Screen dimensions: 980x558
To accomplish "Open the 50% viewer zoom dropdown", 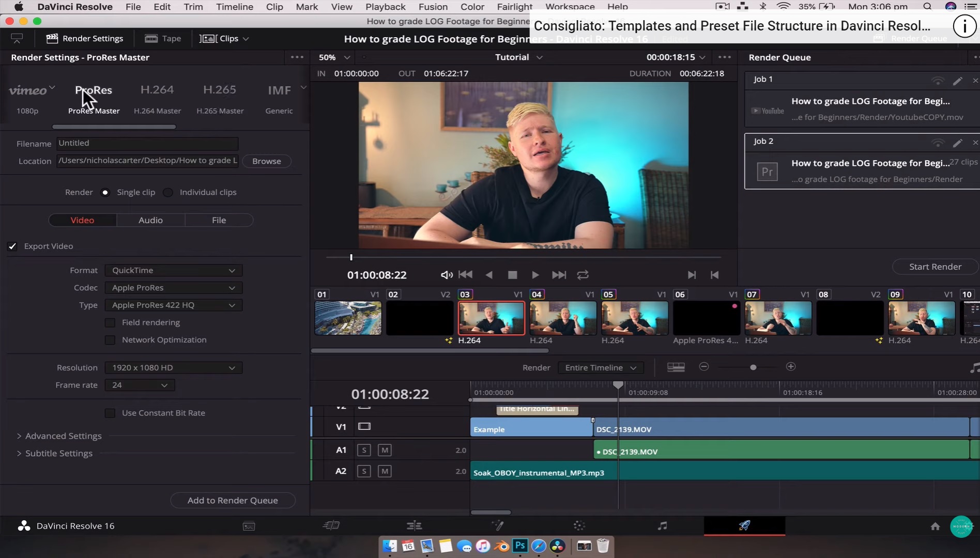I will tap(334, 57).
